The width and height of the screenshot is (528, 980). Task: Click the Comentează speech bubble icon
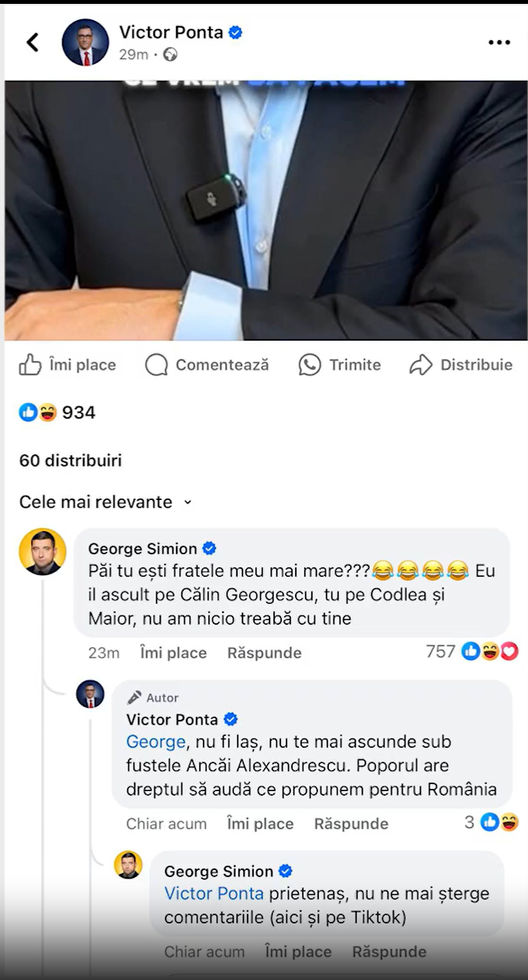(156, 365)
